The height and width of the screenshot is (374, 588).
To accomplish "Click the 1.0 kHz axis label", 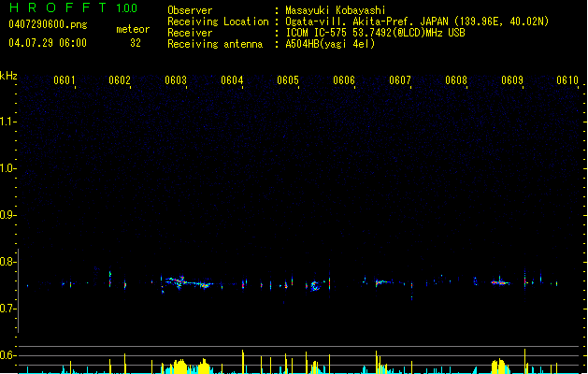I will point(7,168).
